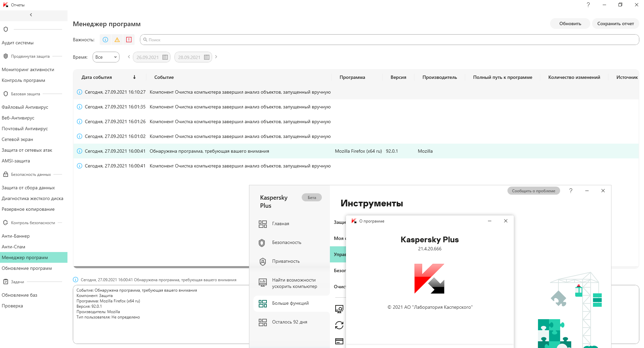Select Менеджер программ in sidebar
Screen dimensions: 644x348
34,257
